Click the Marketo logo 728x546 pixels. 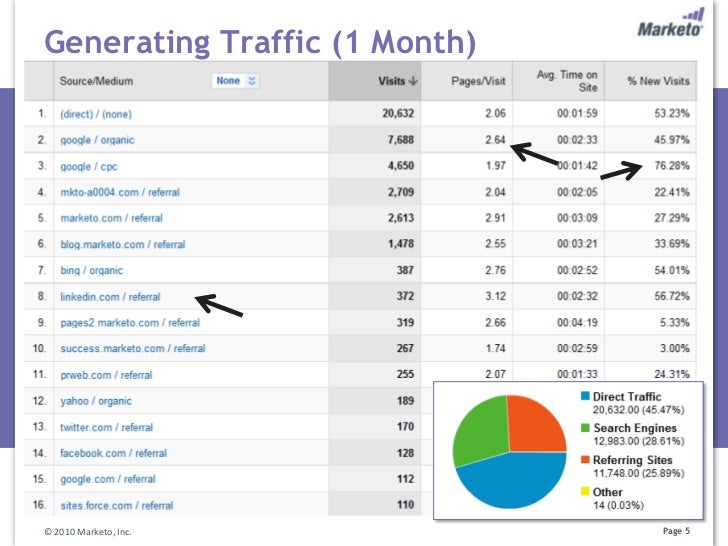(x=670, y=23)
